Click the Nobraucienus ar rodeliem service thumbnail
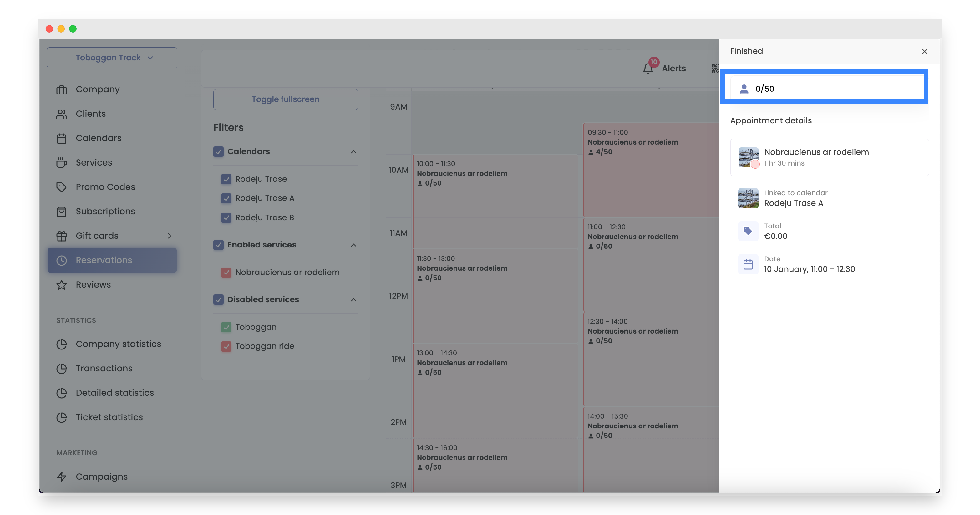The width and height of the screenshot is (980, 515). click(x=748, y=157)
